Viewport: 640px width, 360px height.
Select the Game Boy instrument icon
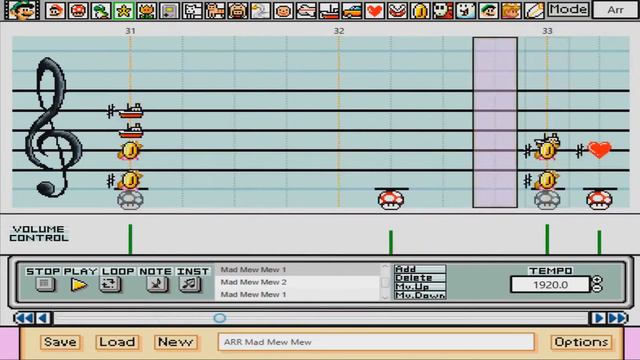[169, 10]
